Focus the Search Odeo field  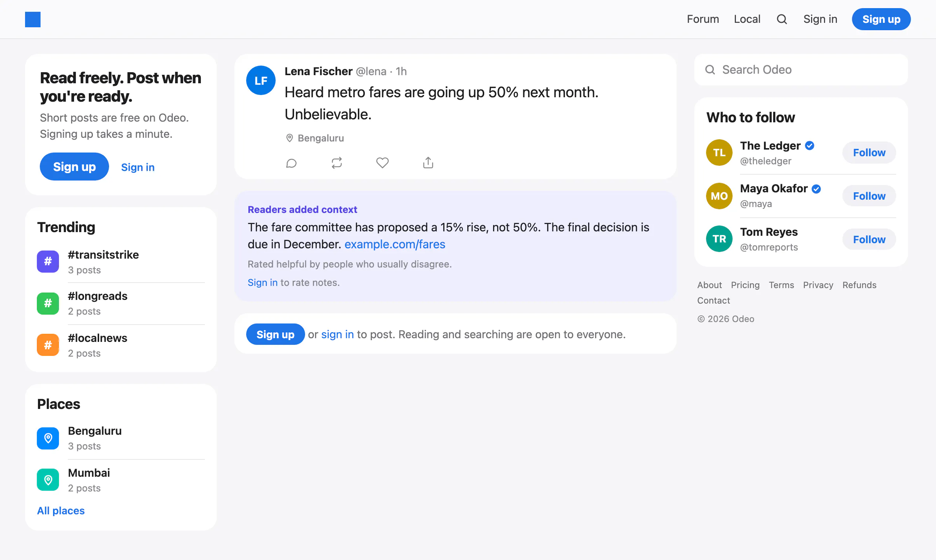pyautogui.click(x=800, y=70)
